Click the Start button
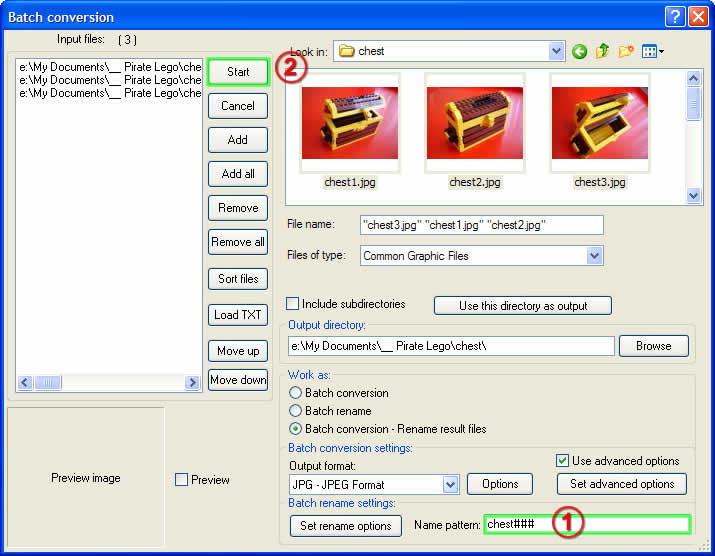The image size is (715, 556). pos(238,72)
